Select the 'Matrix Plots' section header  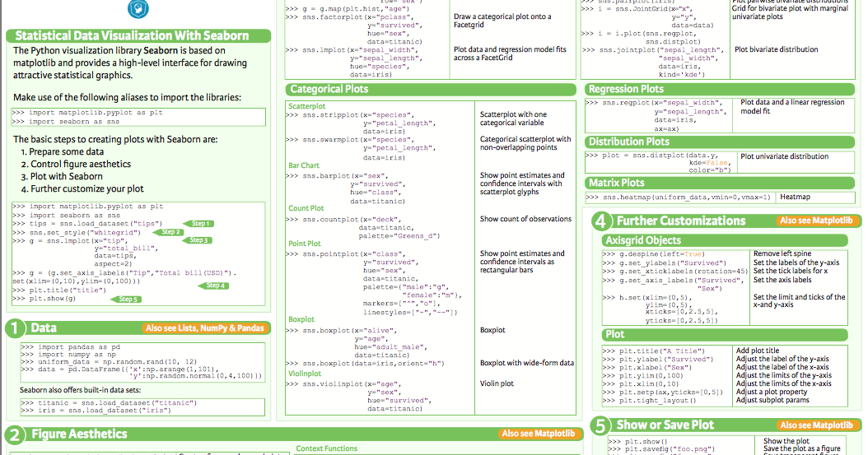click(x=720, y=183)
